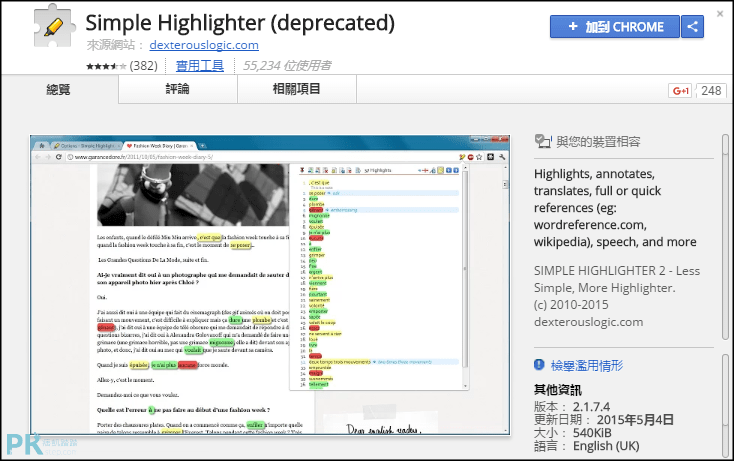Click the Simple Highlighter (deprecated) title
This screenshot has width=734, height=461.
click(240, 23)
